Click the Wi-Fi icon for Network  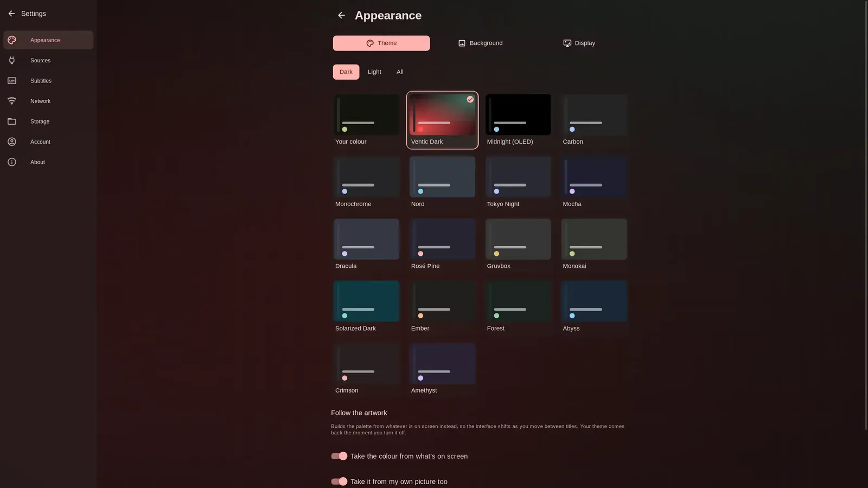12,101
